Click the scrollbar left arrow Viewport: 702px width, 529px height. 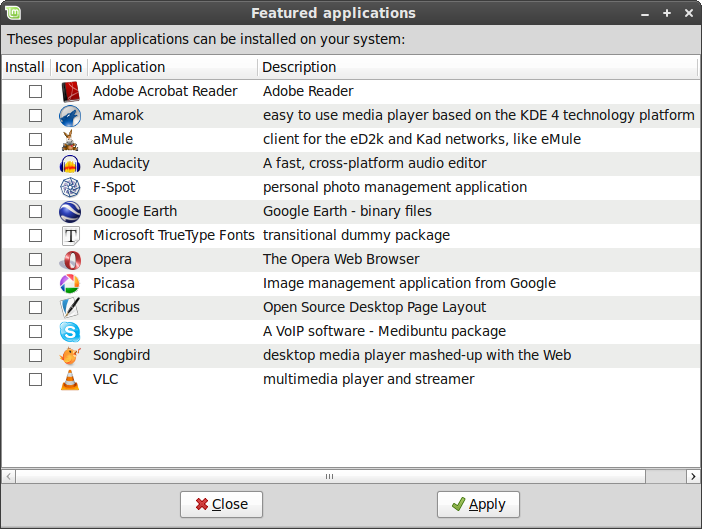(x=9, y=477)
